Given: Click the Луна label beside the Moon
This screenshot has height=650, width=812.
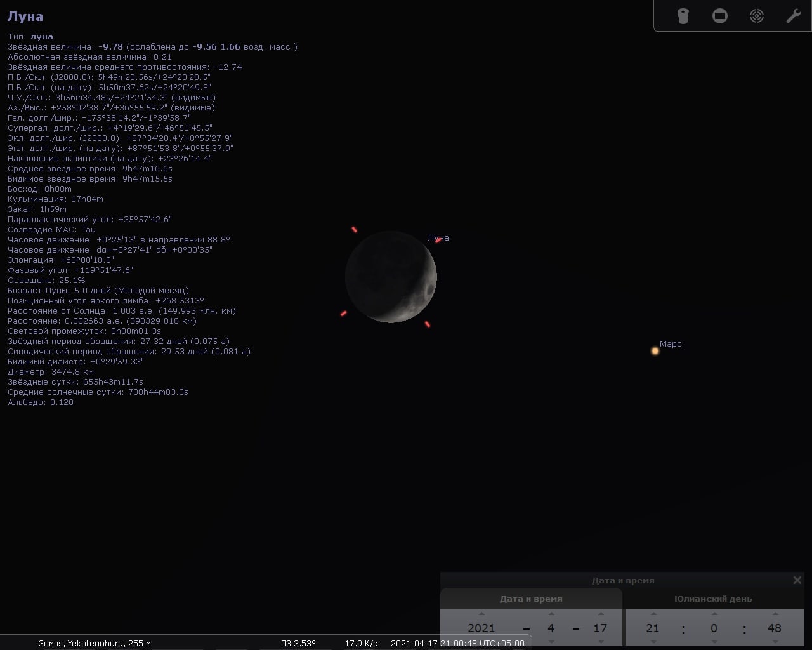Looking at the screenshot, I should 438,237.
